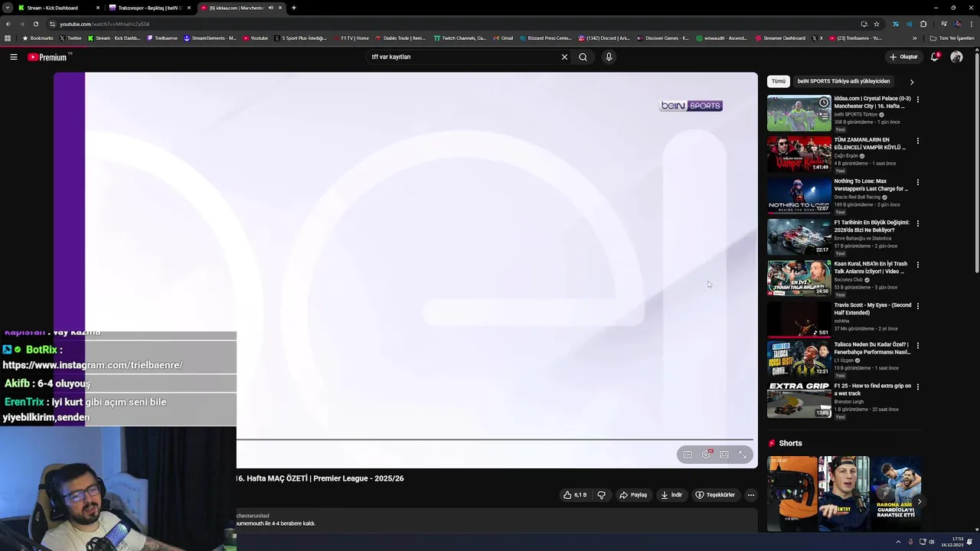Reload the page
This screenshot has height=551, width=980.
point(35,24)
